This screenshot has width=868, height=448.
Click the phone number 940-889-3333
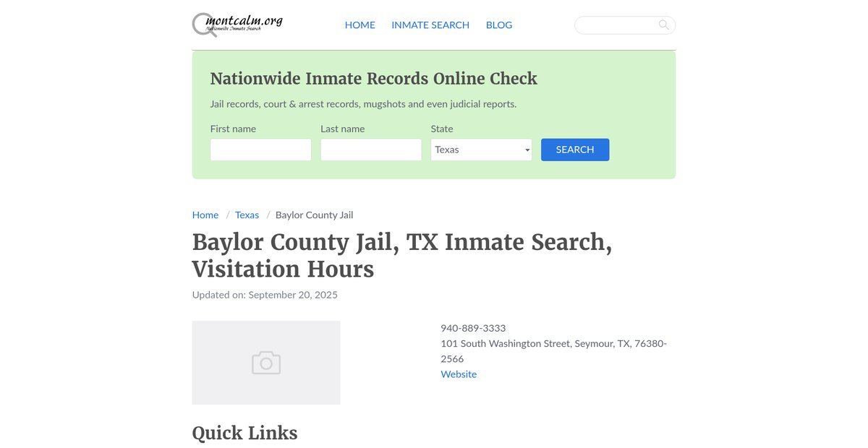pos(473,328)
